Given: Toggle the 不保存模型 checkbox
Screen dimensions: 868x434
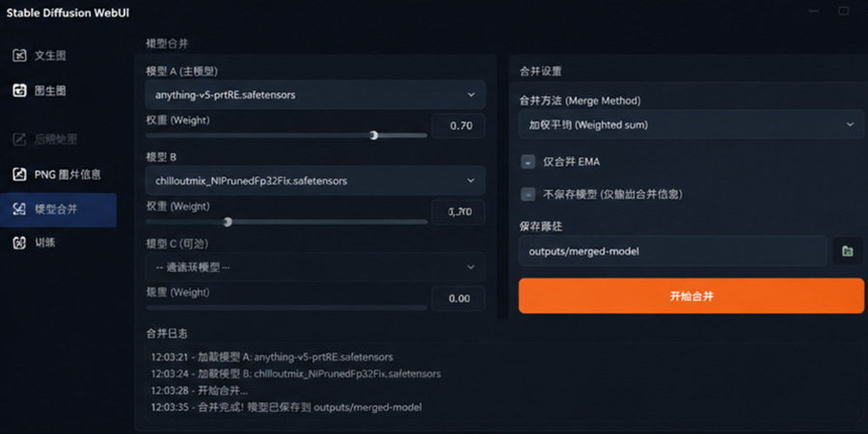Looking at the screenshot, I should [x=529, y=194].
